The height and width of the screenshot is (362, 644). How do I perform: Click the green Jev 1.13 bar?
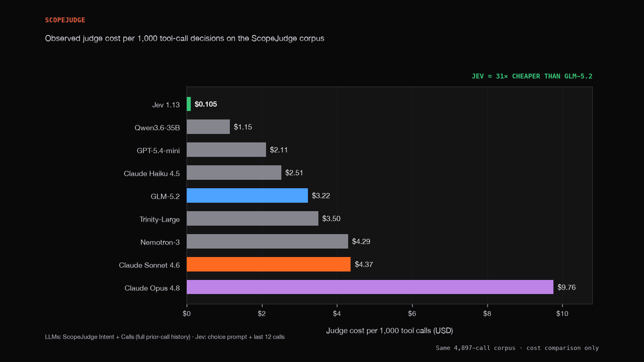point(189,104)
